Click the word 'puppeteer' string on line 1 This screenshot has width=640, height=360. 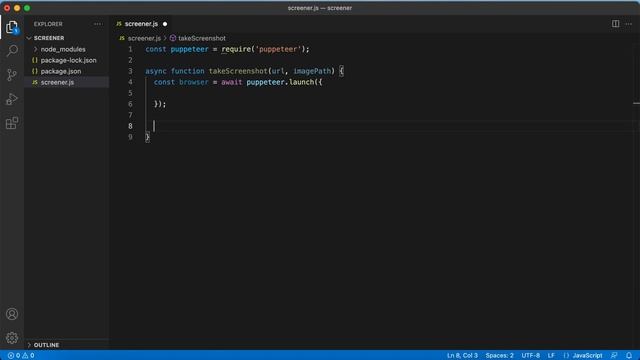(278, 49)
